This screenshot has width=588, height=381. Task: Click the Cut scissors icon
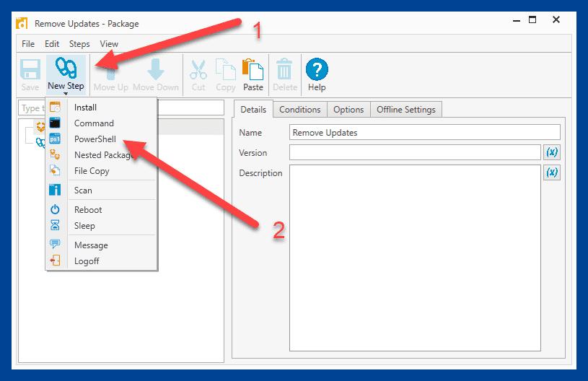click(x=198, y=70)
